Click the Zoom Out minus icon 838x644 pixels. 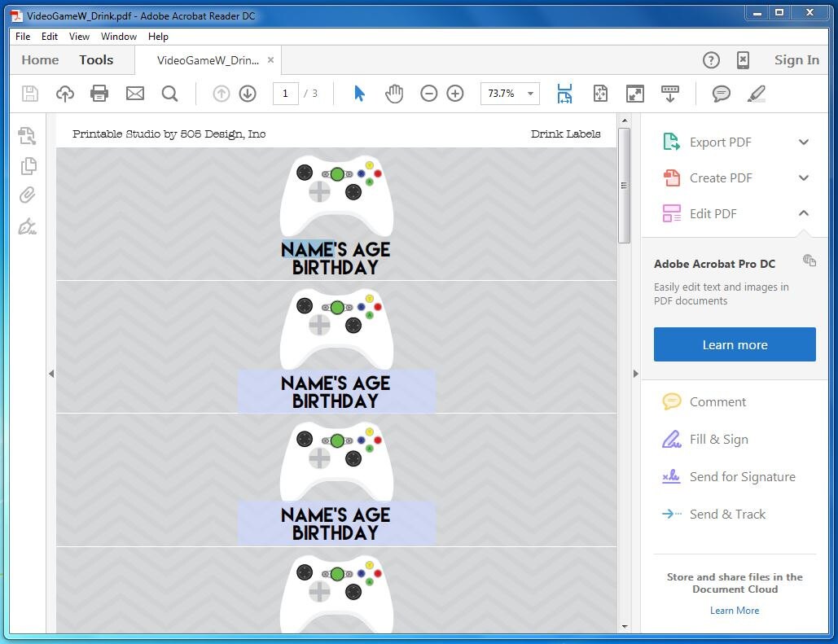tap(428, 94)
